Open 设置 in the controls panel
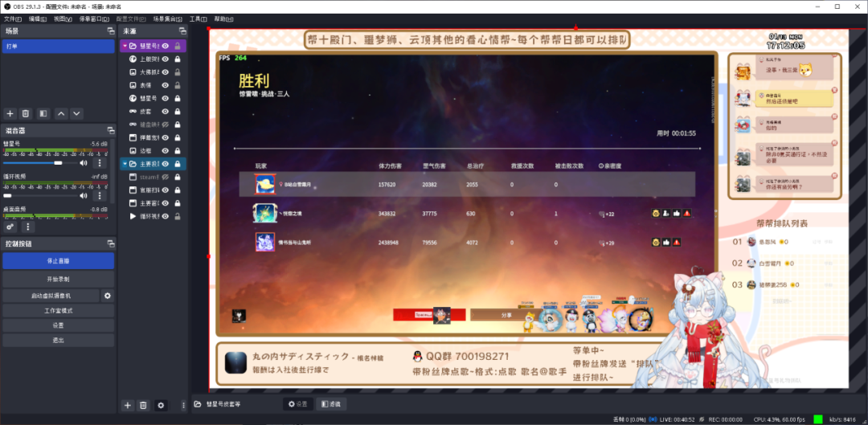 point(58,325)
